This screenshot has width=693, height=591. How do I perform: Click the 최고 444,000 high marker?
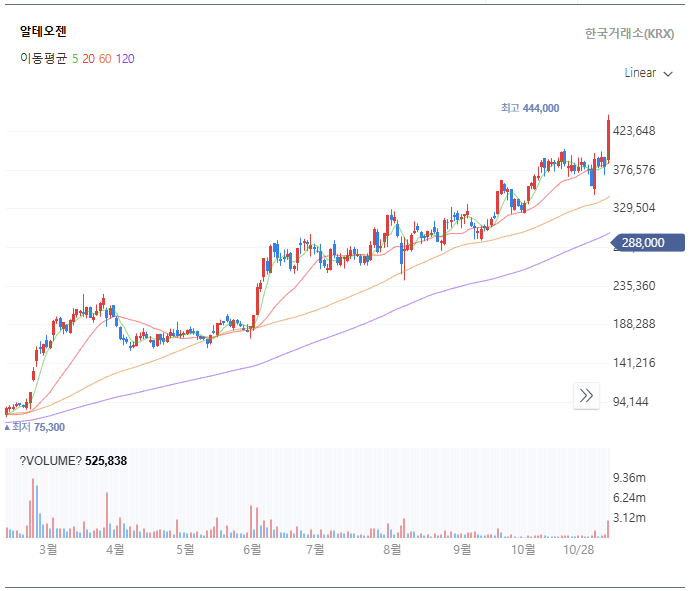coord(530,108)
